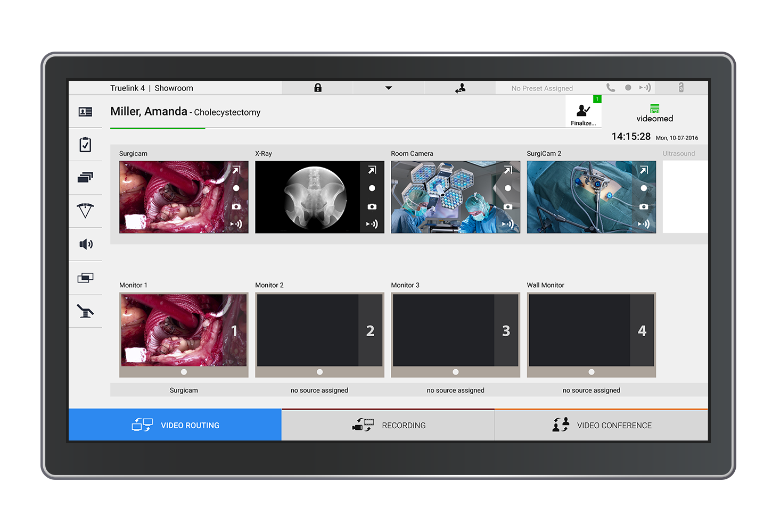Click the padlock lock icon in top bar
Viewport: 772px width, 532px height.
click(x=318, y=88)
